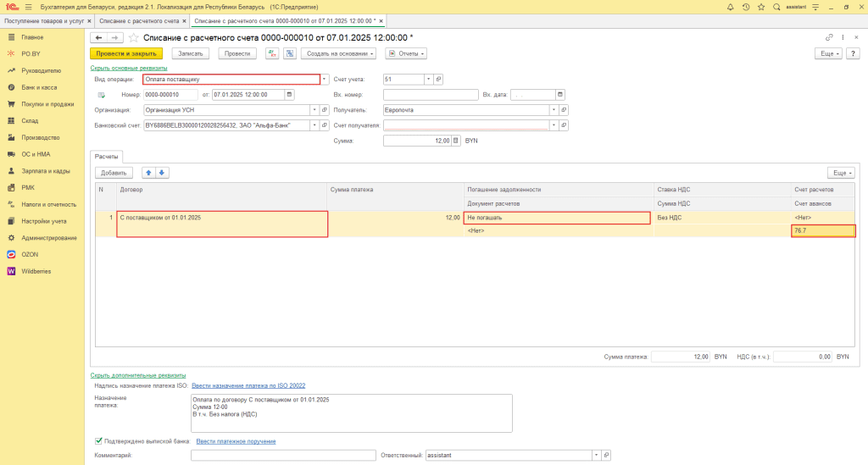Open document structure icon next to Dt/Kt
868x465 pixels.
coord(290,53)
